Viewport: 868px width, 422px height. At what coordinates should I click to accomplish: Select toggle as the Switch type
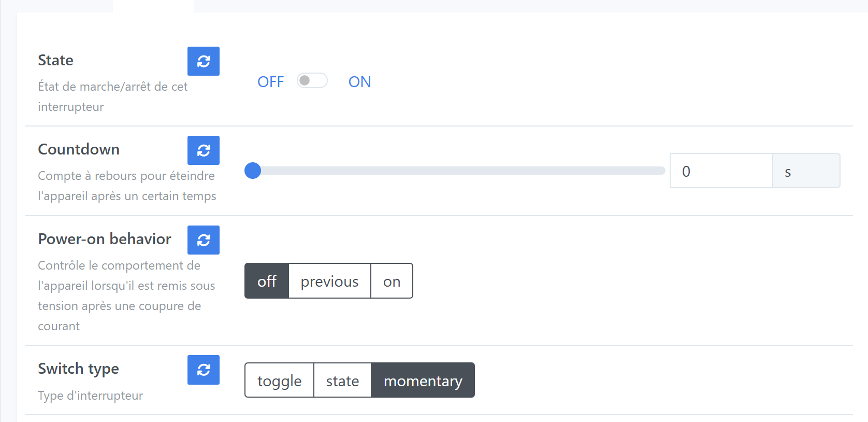[x=279, y=381]
